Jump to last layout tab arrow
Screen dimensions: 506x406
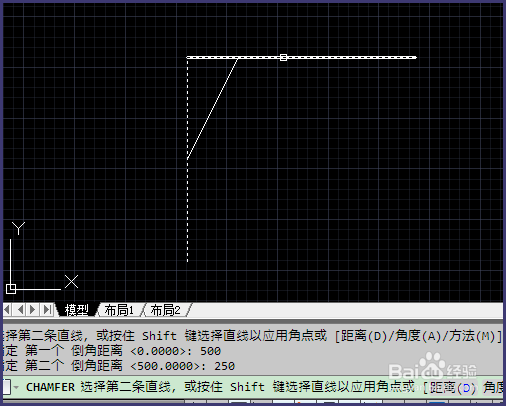[x=47, y=310]
